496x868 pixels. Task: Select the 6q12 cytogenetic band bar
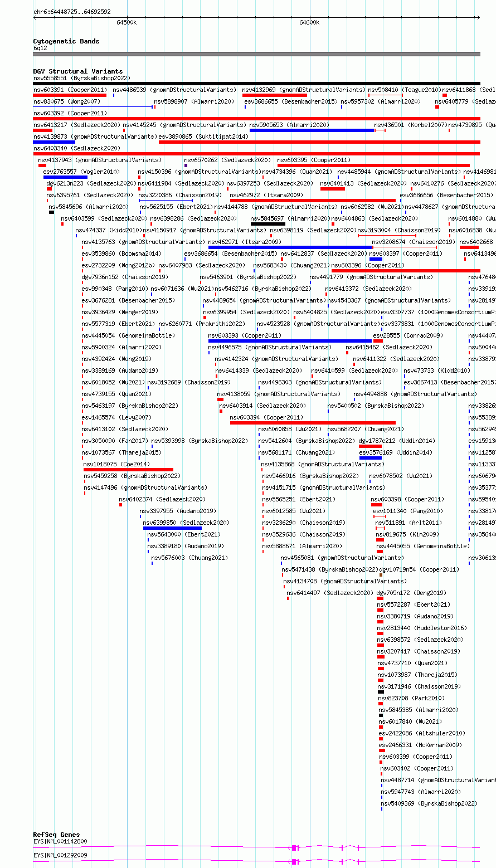coord(256,54)
